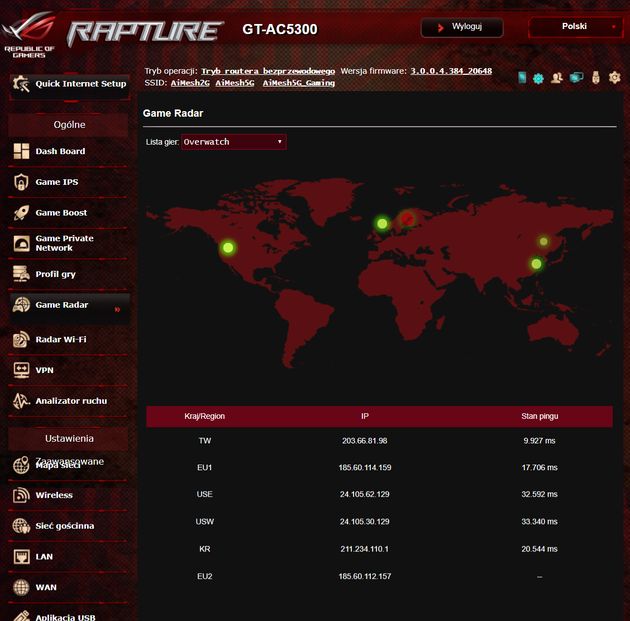Select the EU1 region cell
The height and width of the screenshot is (621, 630).
click(x=205, y=468)
